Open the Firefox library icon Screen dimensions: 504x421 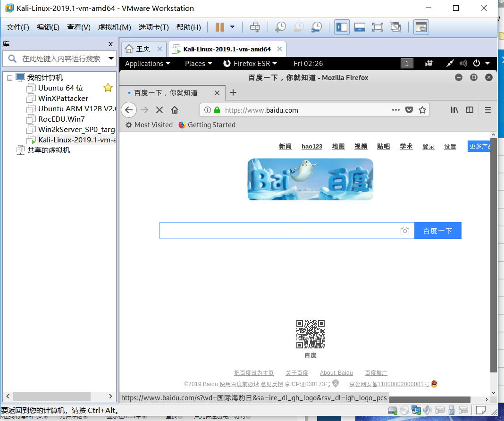454,110
